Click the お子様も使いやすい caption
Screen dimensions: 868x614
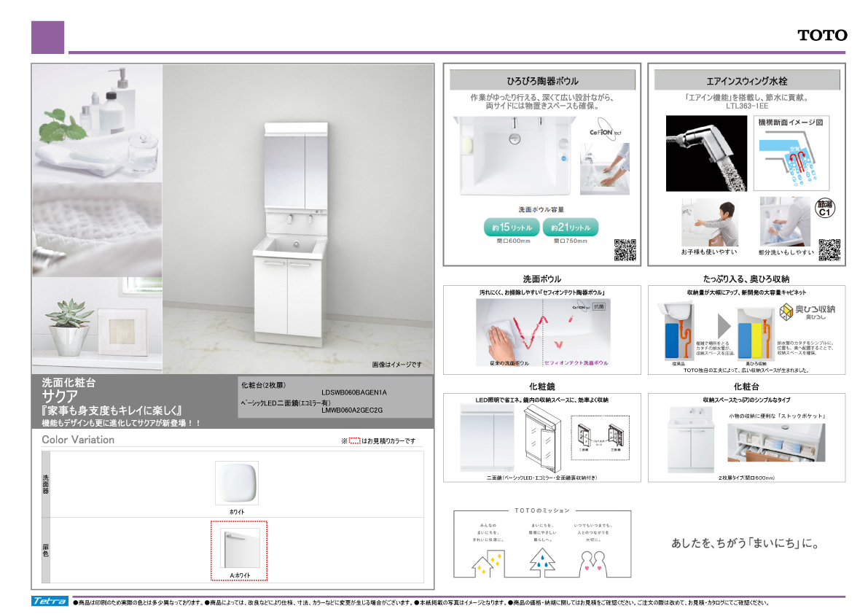coord(709,252)
